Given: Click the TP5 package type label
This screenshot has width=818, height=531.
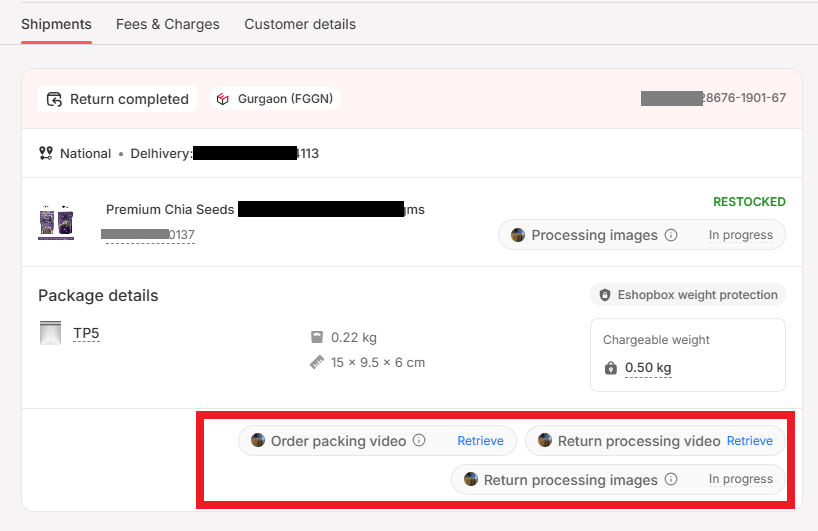Looking at the screenshot, I should click(x=86, y=333).
